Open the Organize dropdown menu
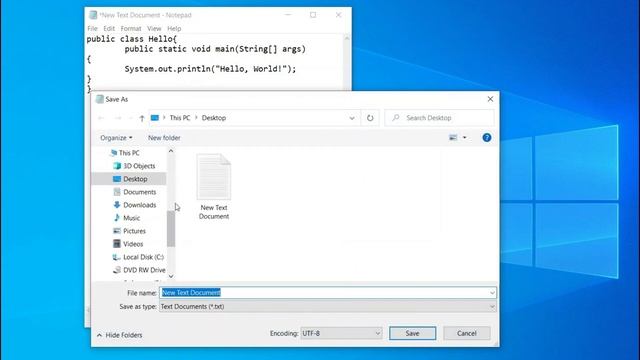640x360 pixels. (x=116, y=138)
